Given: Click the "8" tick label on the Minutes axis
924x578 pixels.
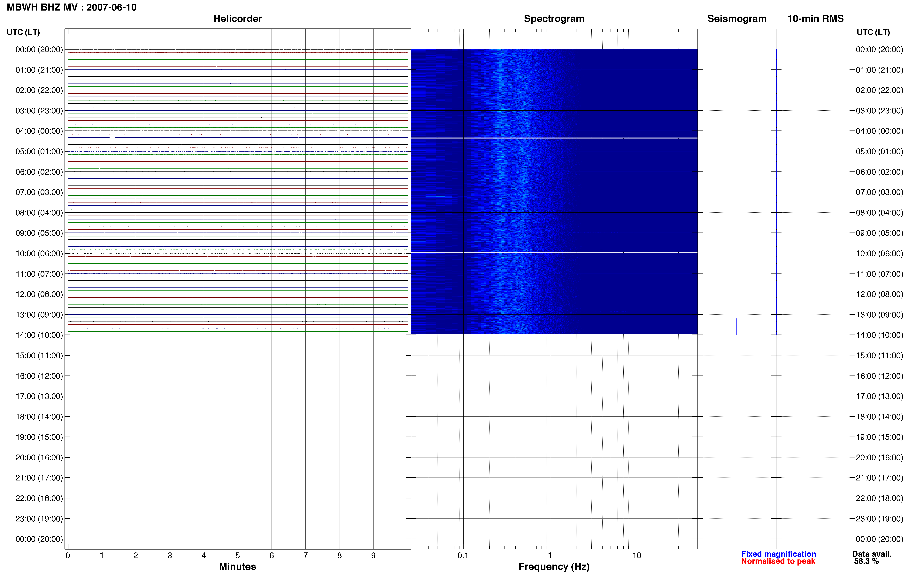Looking at the screenshot, I should pyautogui.click(x=340, y=555).
